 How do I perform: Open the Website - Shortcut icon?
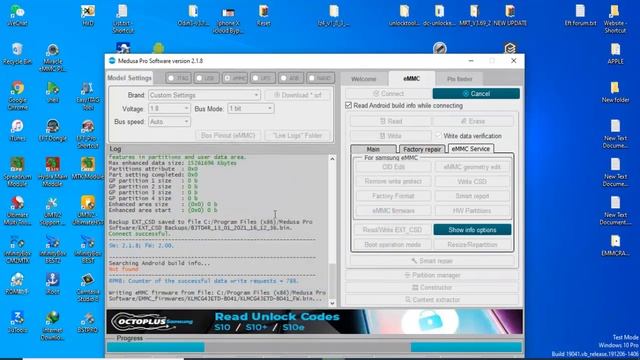point(616,19)
